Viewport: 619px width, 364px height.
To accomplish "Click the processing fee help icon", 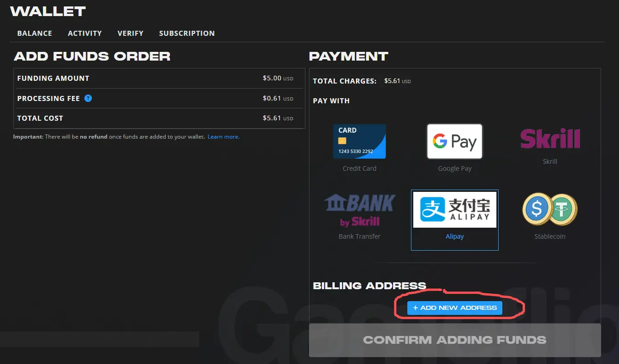I will 88,98.
